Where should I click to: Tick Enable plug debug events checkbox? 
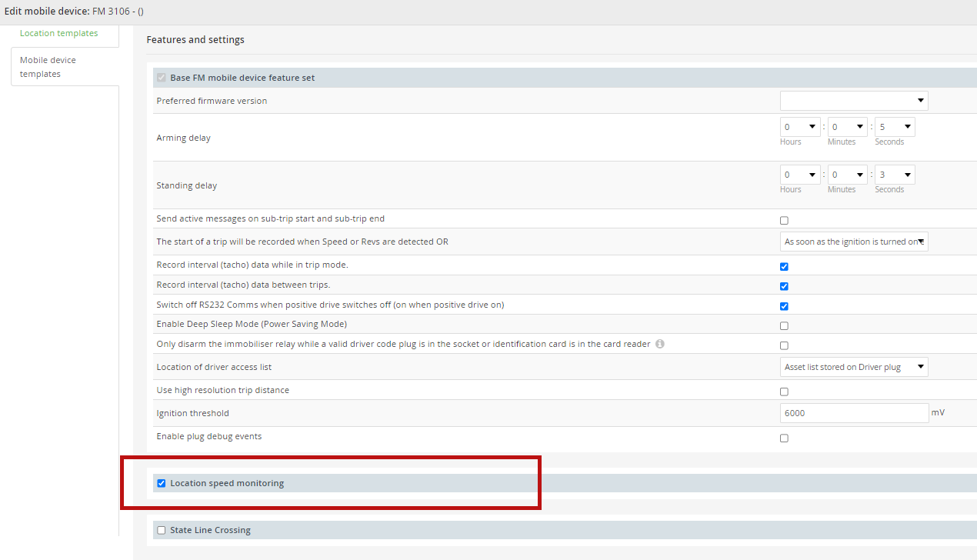click(784, 438)
